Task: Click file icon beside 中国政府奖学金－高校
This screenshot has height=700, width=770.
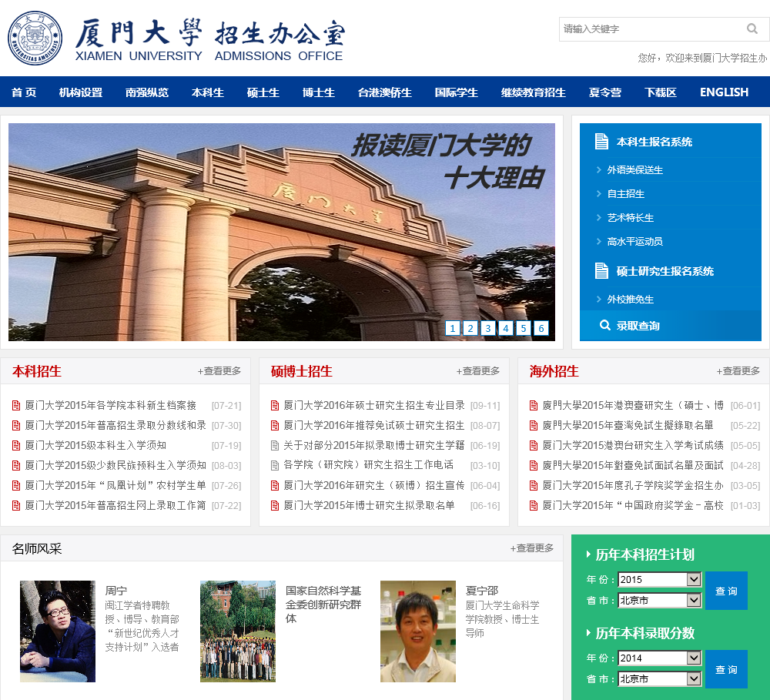Action: (x=534, y=505)
